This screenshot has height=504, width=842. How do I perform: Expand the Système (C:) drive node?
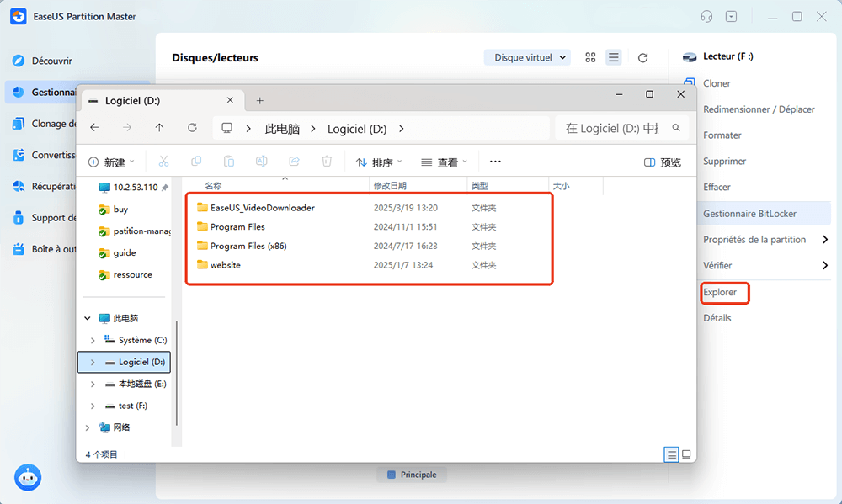93,340
